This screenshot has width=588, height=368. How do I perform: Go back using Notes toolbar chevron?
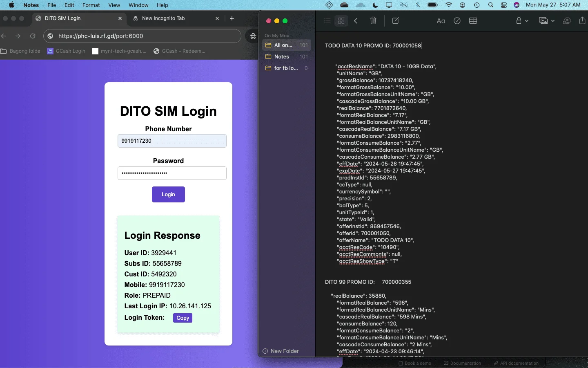[356, 21]
